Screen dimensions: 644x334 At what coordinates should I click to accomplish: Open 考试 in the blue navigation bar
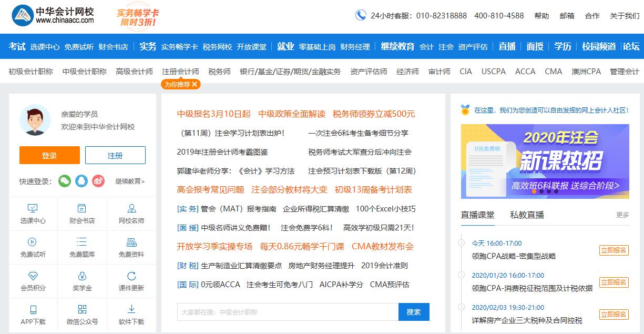click(x=17, y=46)
